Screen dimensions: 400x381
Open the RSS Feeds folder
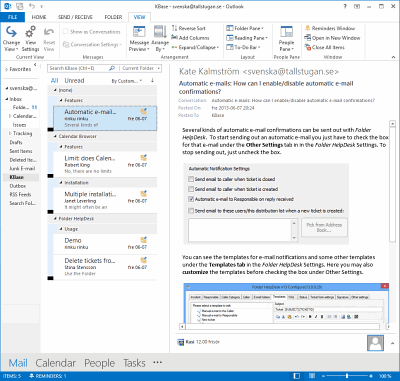pyautogui.click(x=20, y=194)
